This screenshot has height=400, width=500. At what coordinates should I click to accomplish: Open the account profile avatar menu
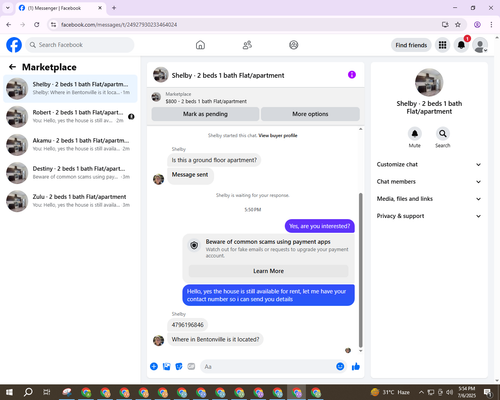pos(480,45)
